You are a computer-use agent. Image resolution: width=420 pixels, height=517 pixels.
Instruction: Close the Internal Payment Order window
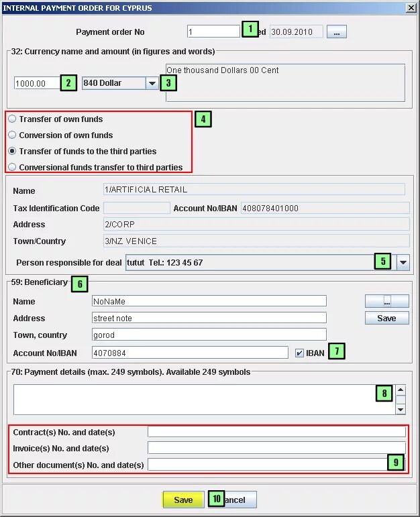point(411,7)
